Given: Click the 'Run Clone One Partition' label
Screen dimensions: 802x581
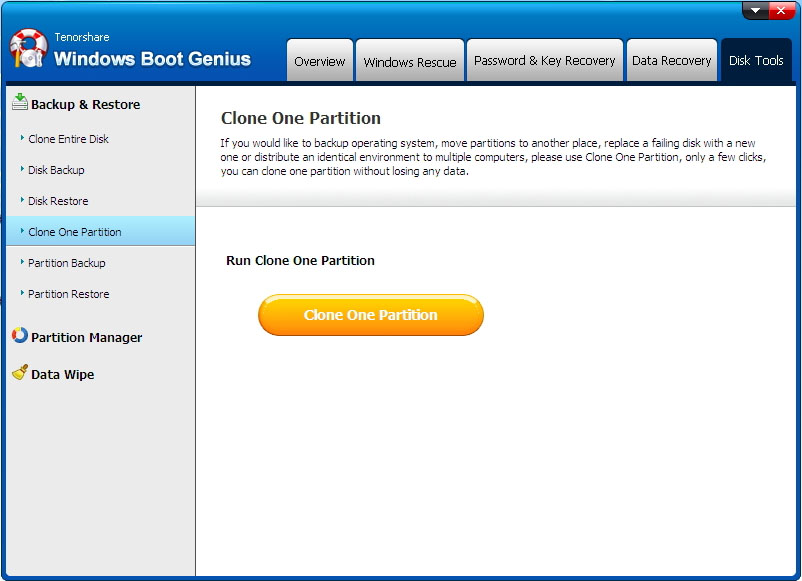Looking at the screenshot, I should (x=300, y=260).
